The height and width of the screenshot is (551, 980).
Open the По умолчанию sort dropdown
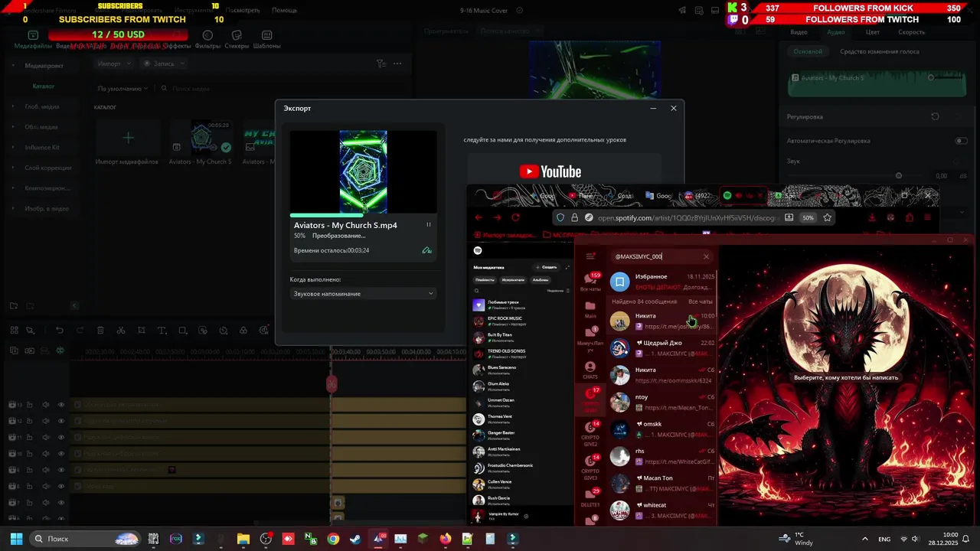(122, 89)
